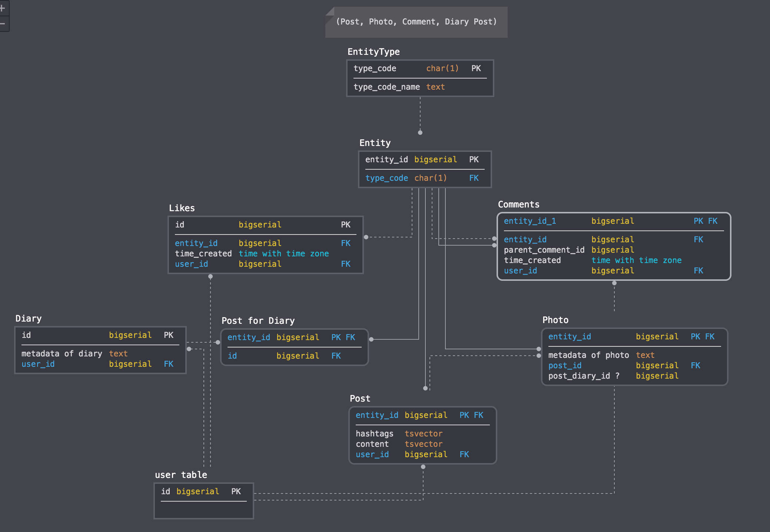Select the Likes table title
770x532 pixels.
[x=182, y=208]
